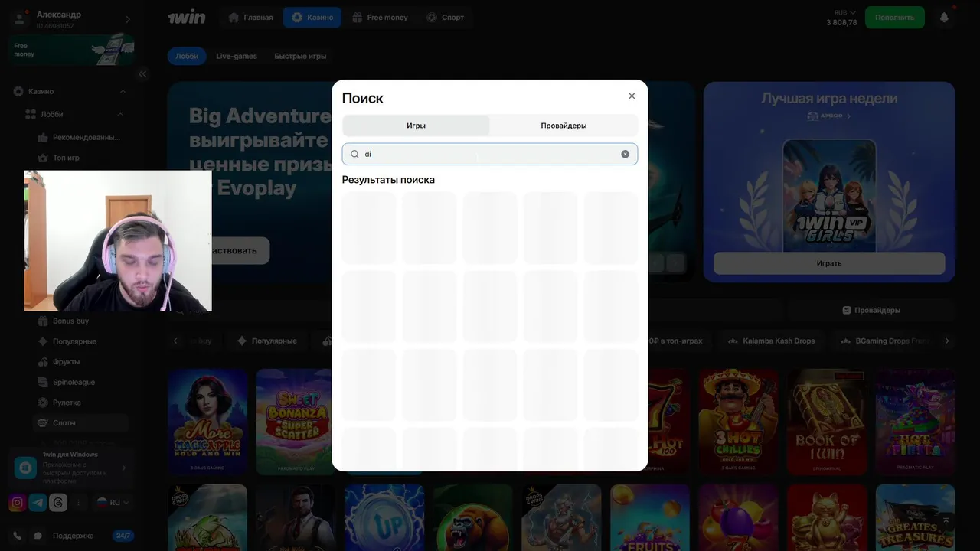Screen dimensions: 980x551
Task: Open the Главная section in top navigation
Action: click(250, 17)
